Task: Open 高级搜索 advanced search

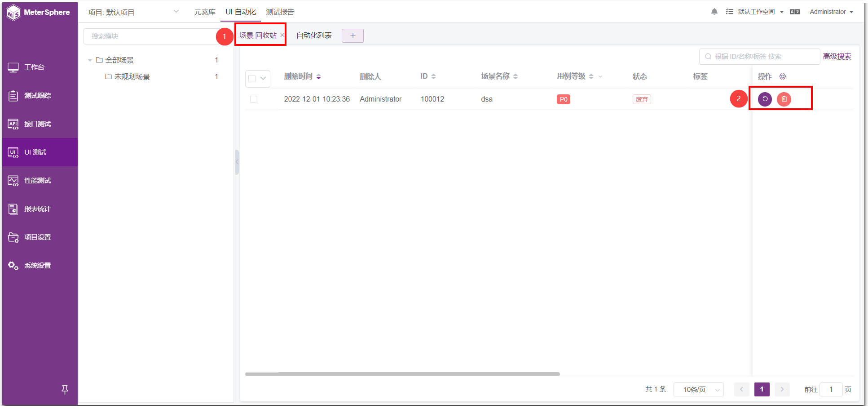Action: pos(837,57)
